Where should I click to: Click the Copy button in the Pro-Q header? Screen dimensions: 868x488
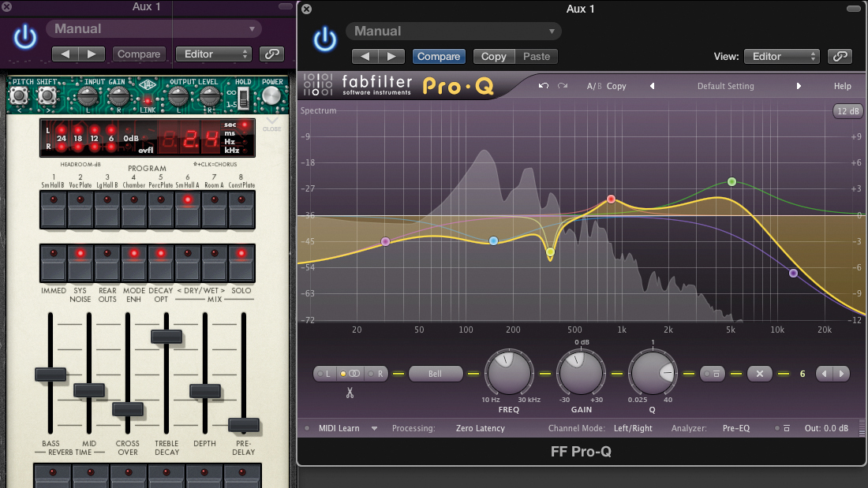[493, 56]
